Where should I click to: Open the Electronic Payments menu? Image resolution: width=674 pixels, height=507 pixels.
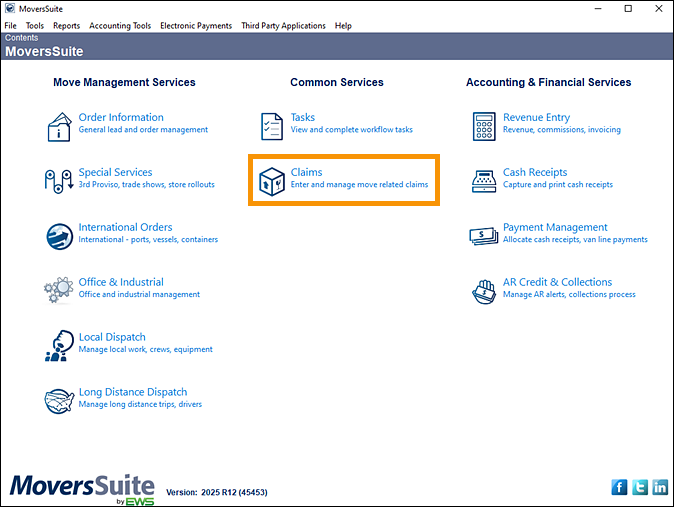coord(196,26)
